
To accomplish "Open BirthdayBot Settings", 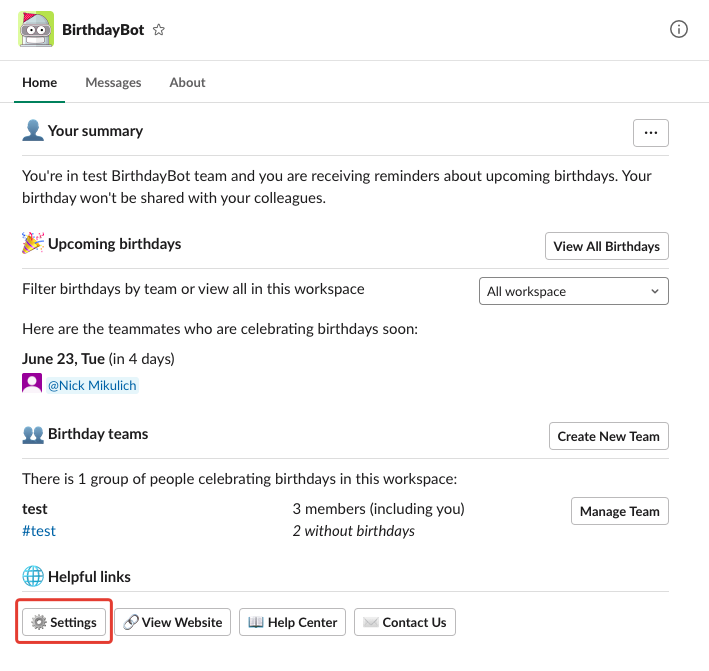I will 64,622.
